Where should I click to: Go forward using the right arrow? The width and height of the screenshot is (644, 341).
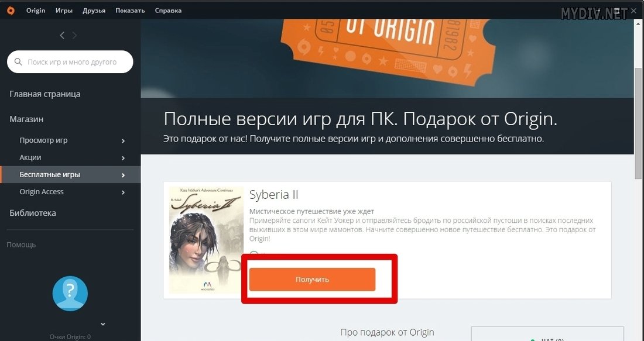click(x=74, y=36)
